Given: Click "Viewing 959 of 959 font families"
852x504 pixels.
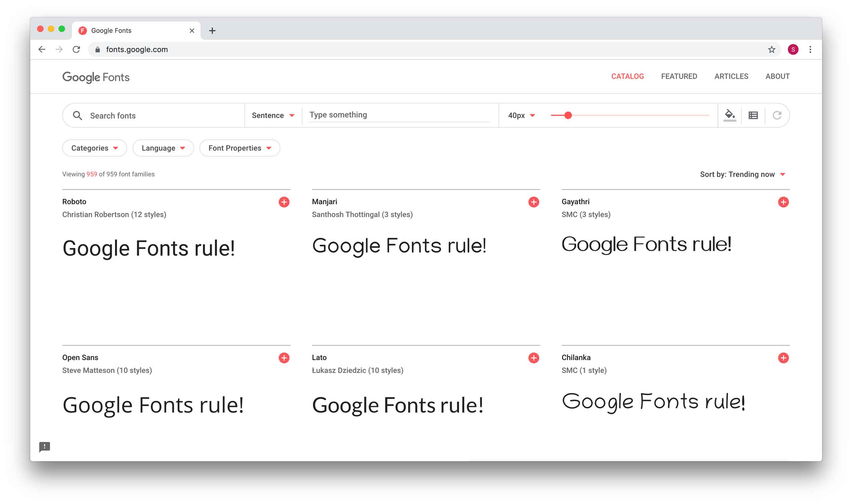Looking at the screenshot, I should (x=108, y=174).
